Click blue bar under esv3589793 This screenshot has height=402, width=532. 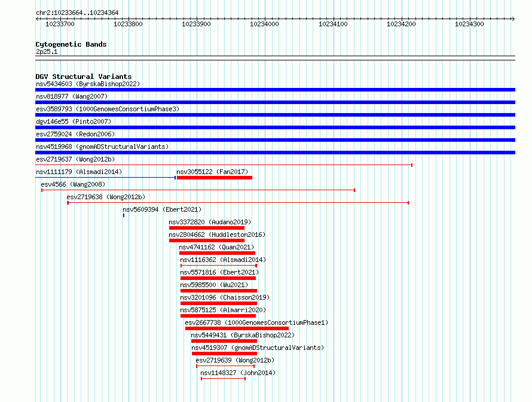pos(275,115)
